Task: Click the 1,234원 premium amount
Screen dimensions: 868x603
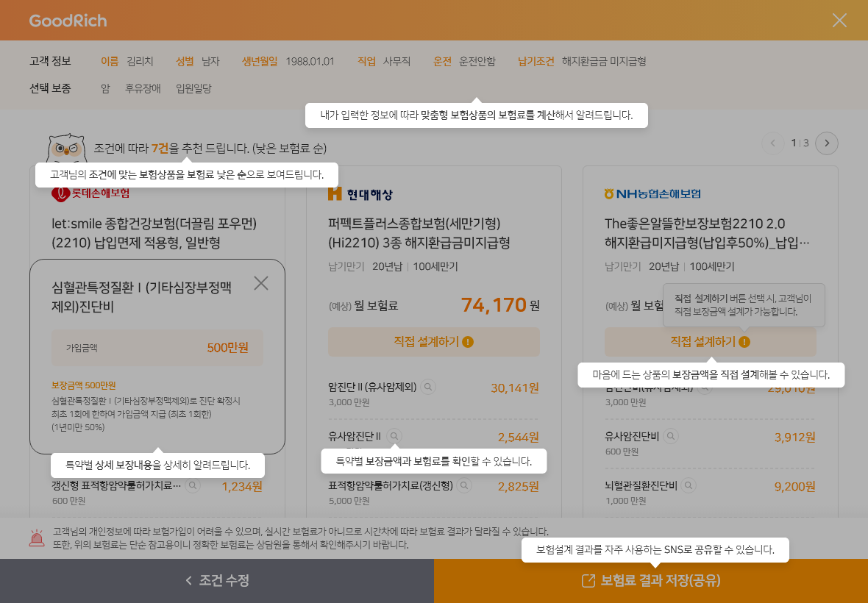Action: pyautogui.click(x=242, y=486)
